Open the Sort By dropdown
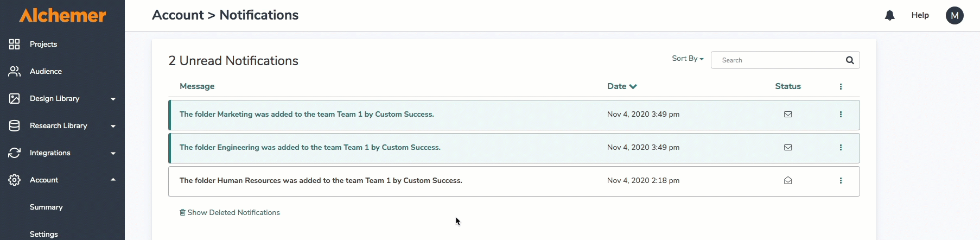Image resolution: width=980 pixels, height=240 pixels. pyautogui.click(x=687, y=59)
